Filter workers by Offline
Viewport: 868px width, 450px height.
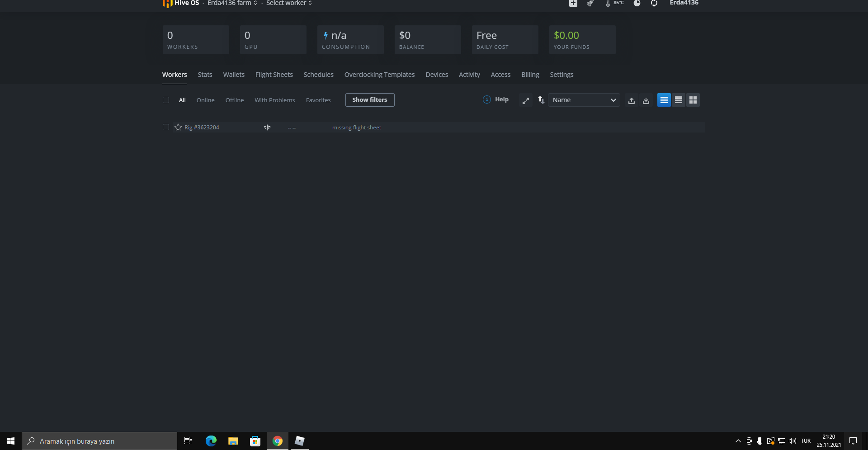235,100
